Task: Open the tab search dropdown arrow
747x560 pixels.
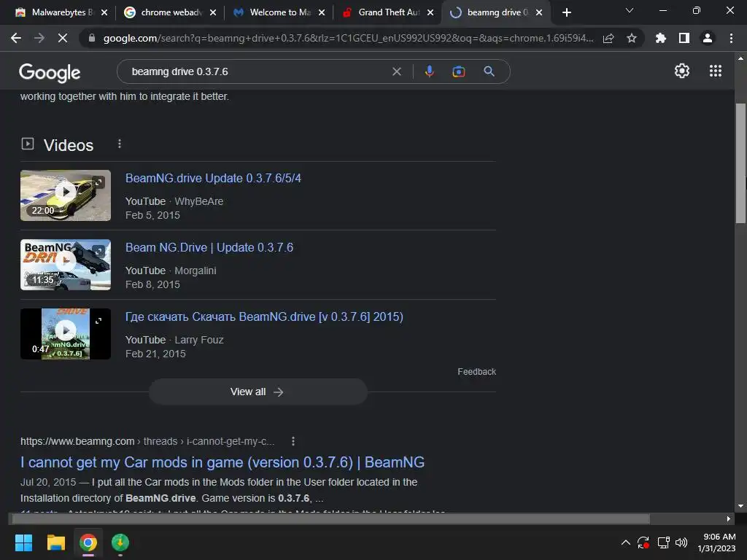Action: coord(630,10)
